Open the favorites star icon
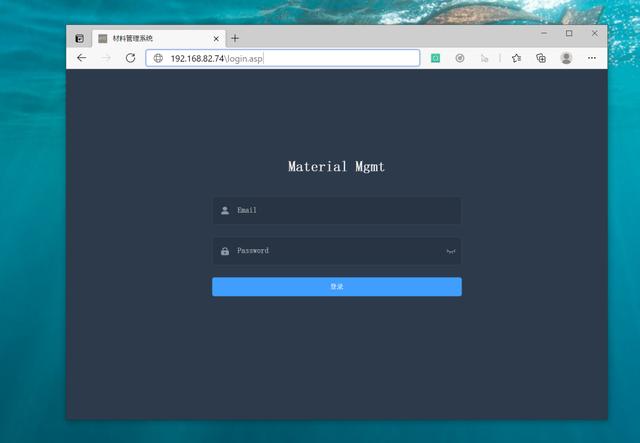Screen dimensions: 640x443 point(516,58)
